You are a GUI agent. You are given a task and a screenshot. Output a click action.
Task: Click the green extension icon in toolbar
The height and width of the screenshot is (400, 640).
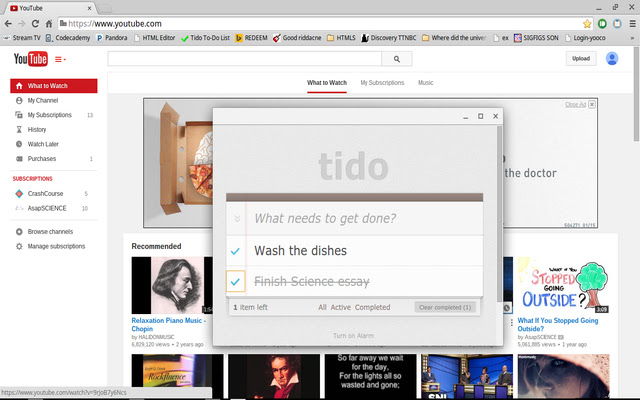(602, 24)
